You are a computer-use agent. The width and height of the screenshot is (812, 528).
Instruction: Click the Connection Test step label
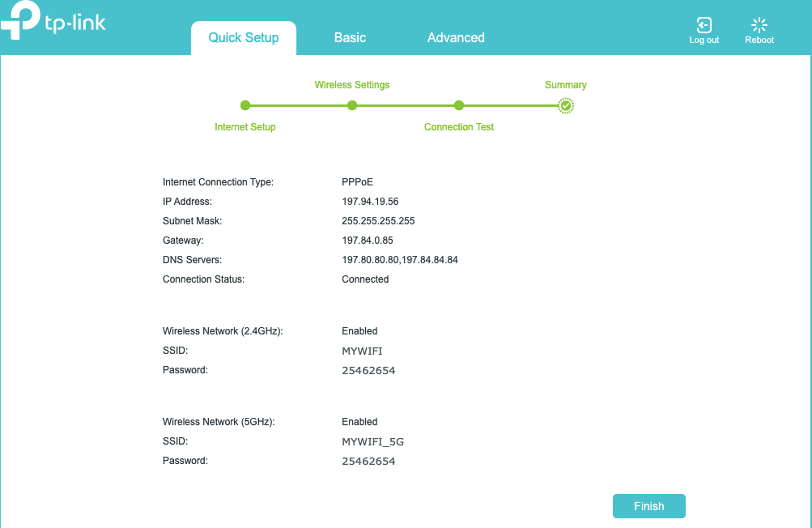coord(459,127)
